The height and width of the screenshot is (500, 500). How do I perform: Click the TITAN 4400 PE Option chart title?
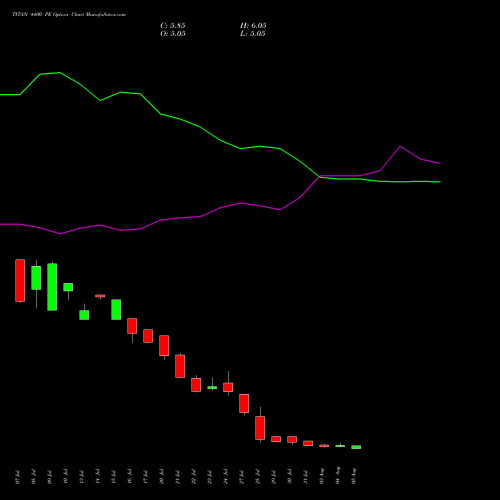point(69,15)
